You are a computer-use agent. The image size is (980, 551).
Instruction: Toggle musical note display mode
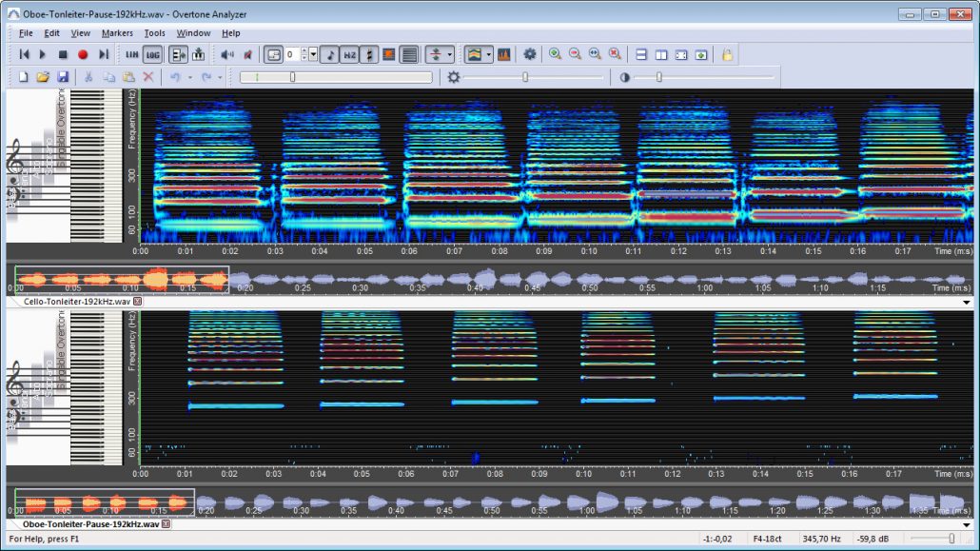pyautogui.click(x=330, y=54)
